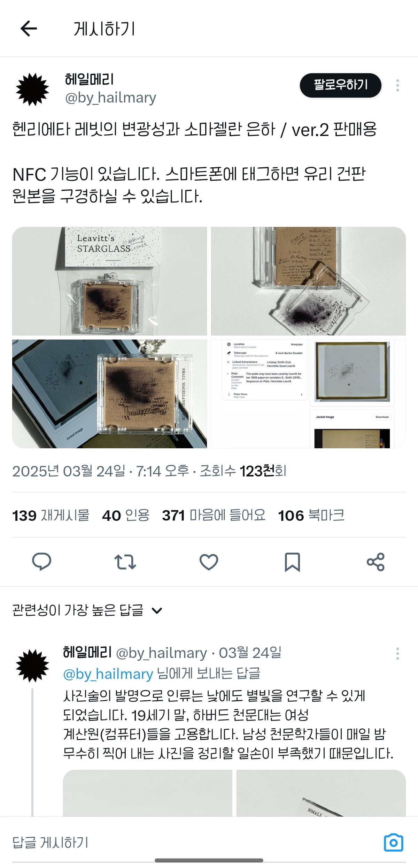Open the share icon

[376, 562]
